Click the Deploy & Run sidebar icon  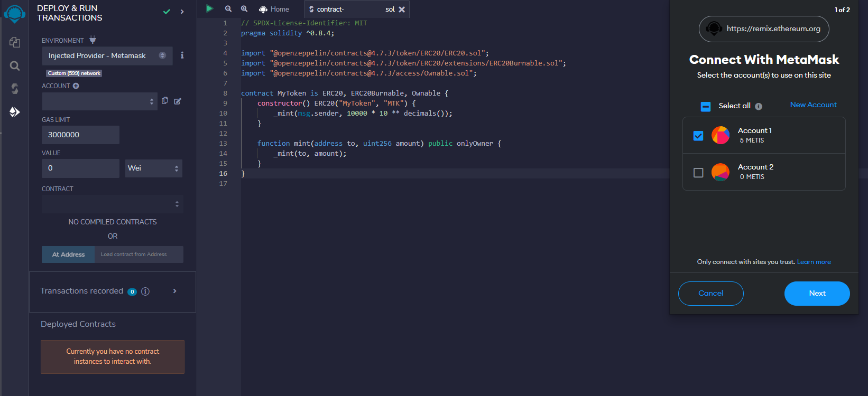point(15,112)
